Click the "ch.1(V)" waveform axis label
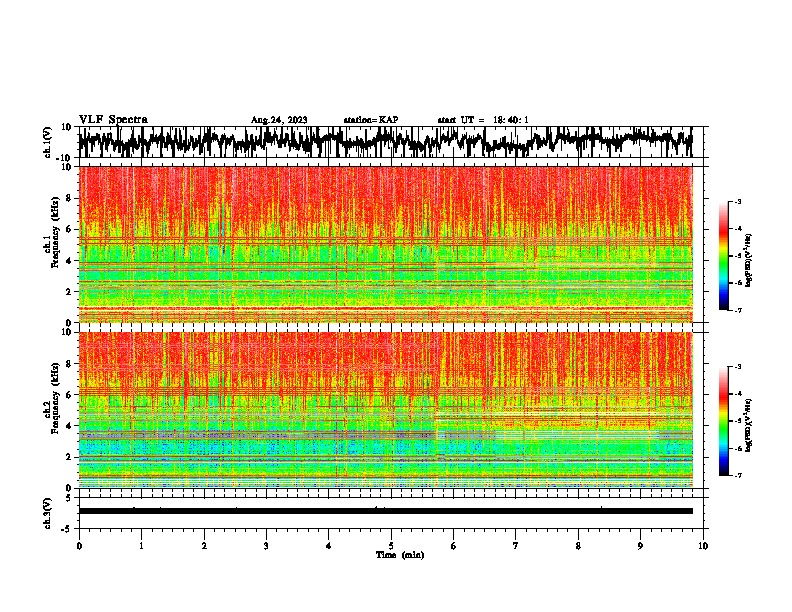This screenshot has width=792, height=612. point(48,142)
